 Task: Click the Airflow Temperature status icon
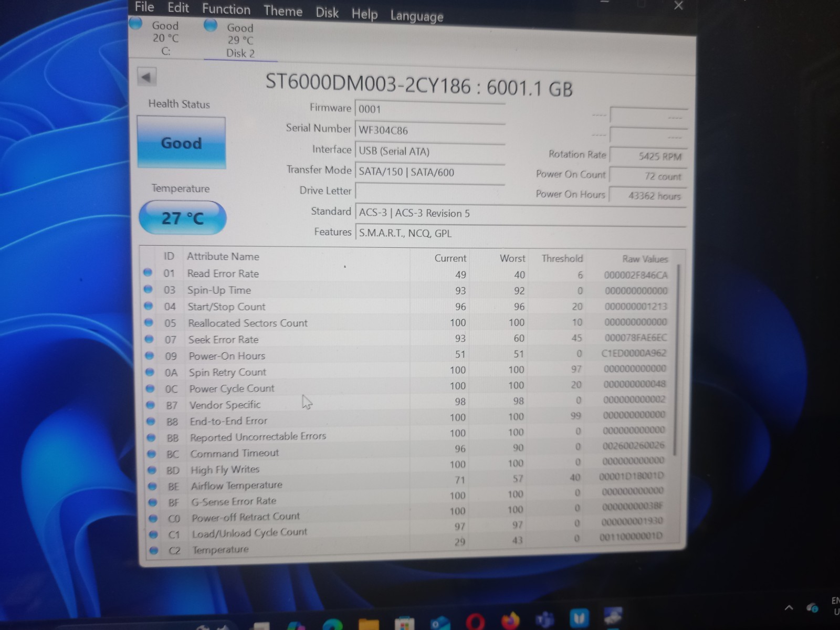[152, 486]
